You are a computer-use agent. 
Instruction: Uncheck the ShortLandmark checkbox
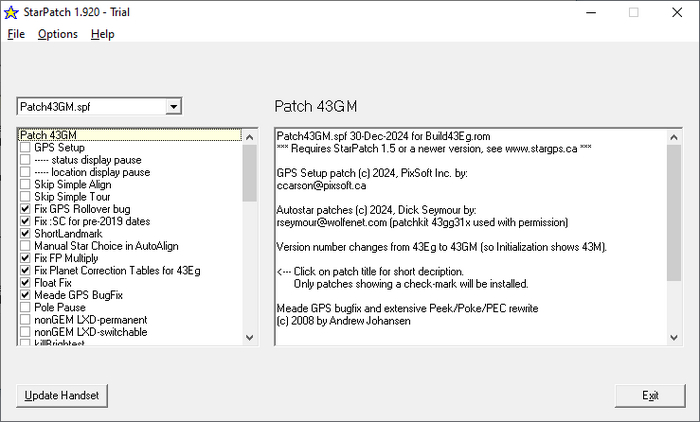coord(25,234)
